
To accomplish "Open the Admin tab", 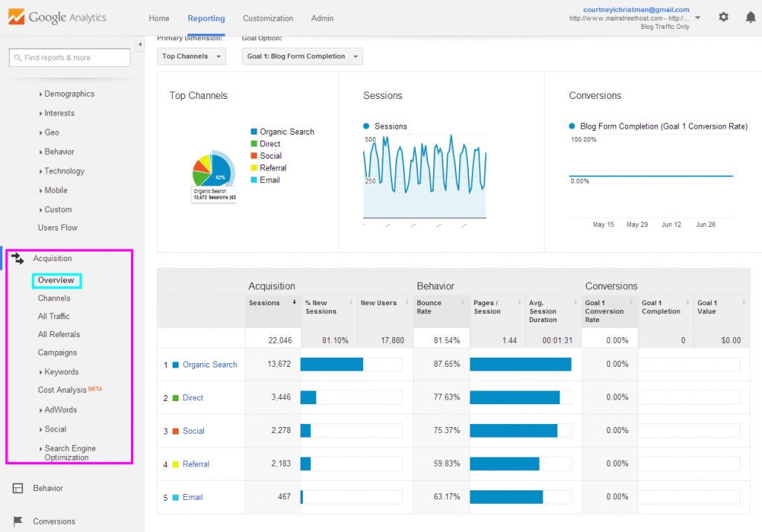I will click(x=322, y=18).
